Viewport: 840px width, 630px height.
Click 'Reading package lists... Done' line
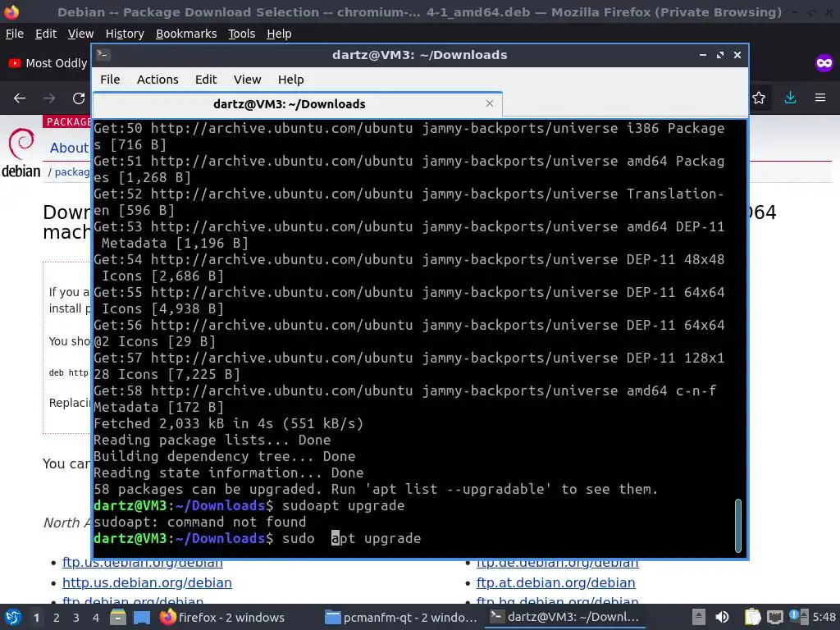(x=212, y=440)
